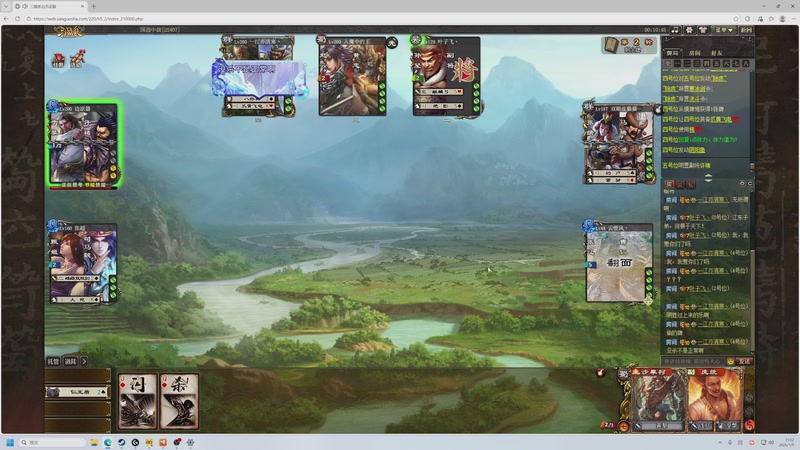The image size is (800, 450).
Task: Filter game log by seat 七
Action: click(x=736, y=63)
